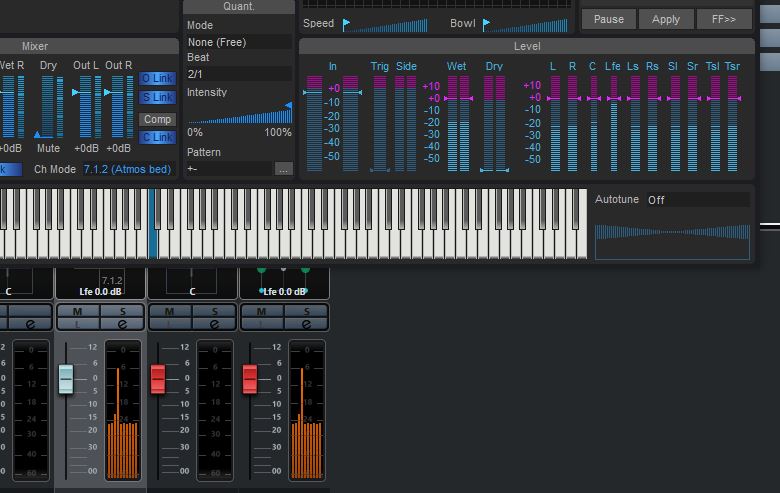Image resolution: width=780 pixels, height=493 pixels.
Task: Click the Wet level meter in the Level panel
Action: tap(458, 123)
